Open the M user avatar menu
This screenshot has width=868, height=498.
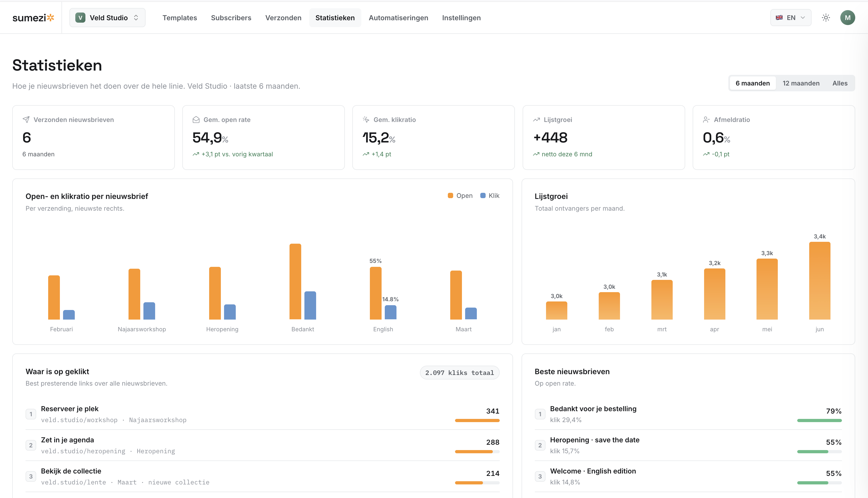coord(848,18)
